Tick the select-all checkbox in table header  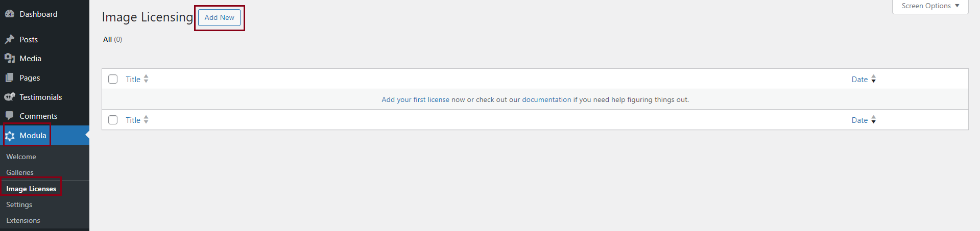point(113,79)
